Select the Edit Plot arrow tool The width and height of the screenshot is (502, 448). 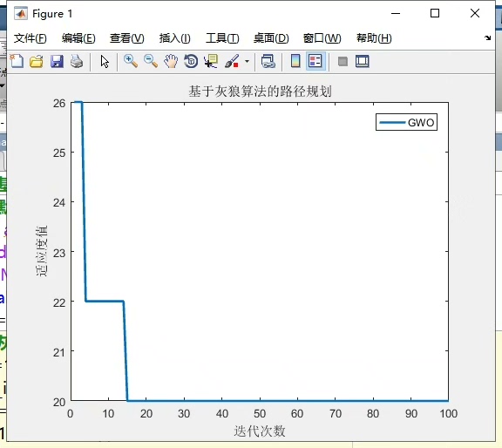[105, 61]
